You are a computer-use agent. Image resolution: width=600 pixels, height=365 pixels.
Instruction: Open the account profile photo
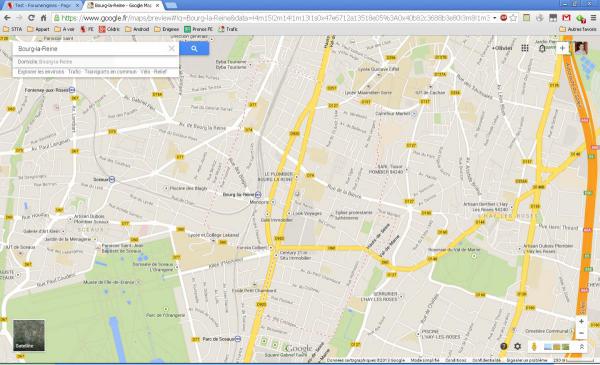580,48
